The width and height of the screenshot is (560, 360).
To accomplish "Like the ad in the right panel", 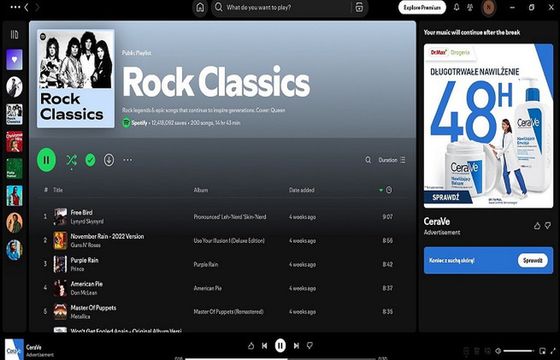I will (x=537, y=226).
